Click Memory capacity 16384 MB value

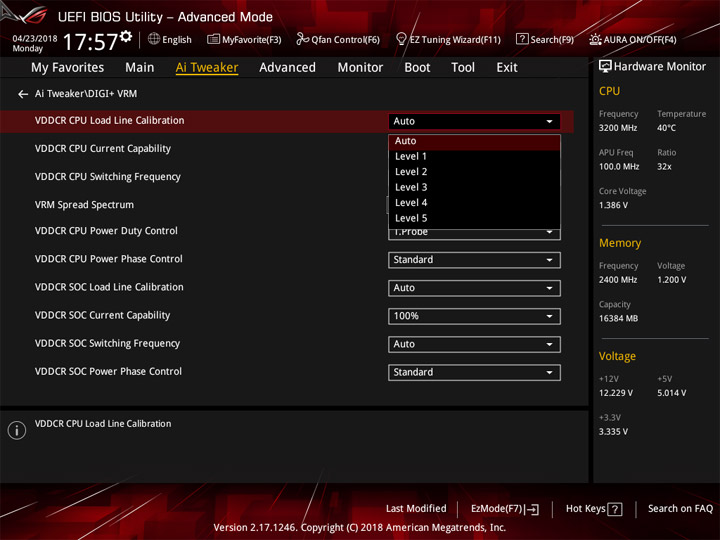618,318
